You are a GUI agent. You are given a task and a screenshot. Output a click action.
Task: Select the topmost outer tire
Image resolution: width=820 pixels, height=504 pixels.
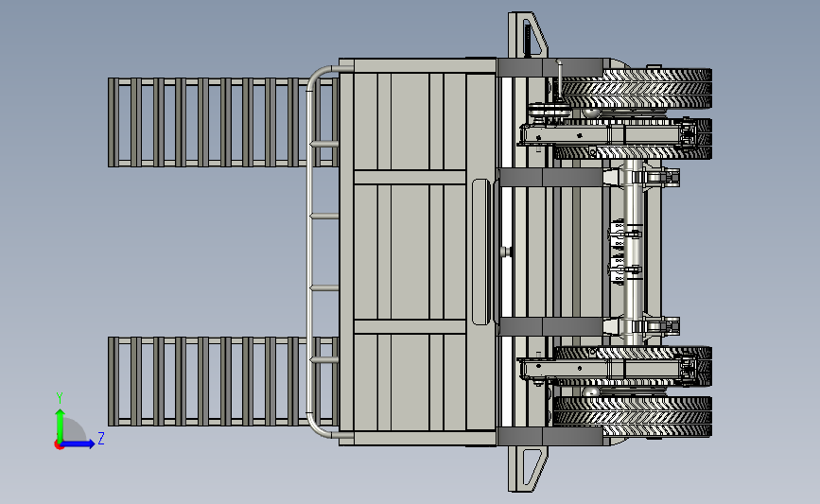(x=636, y=88)
